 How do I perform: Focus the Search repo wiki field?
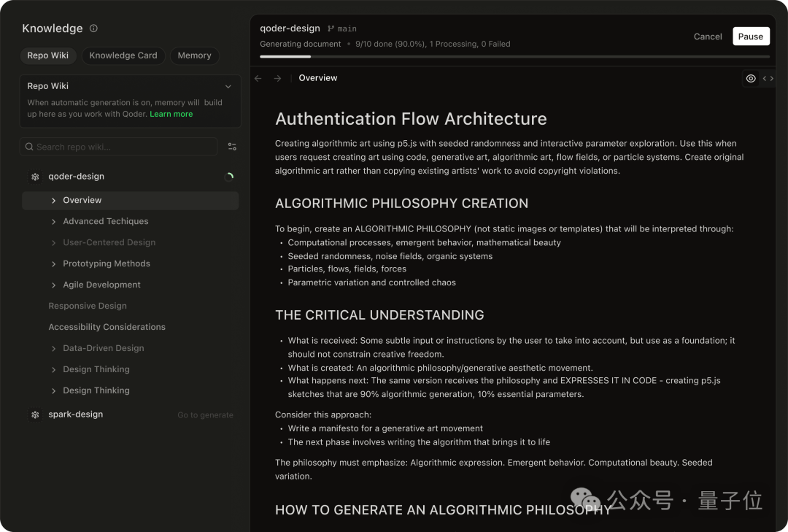[x=119, y=147]
